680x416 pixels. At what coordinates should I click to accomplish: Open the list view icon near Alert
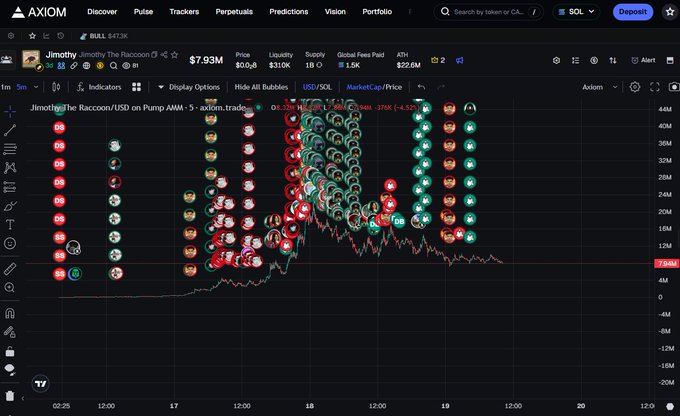(x=575, y=60)
